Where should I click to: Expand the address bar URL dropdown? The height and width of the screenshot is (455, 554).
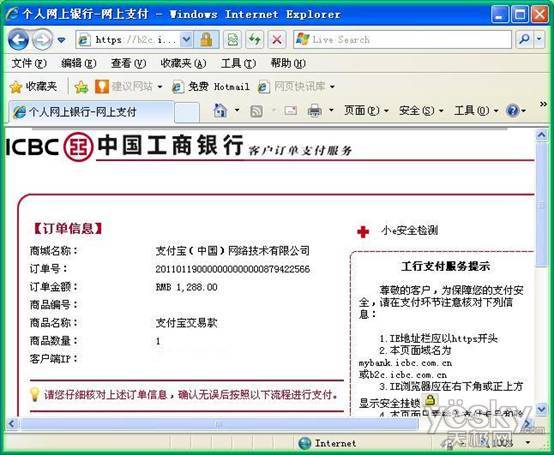[186, 40]
